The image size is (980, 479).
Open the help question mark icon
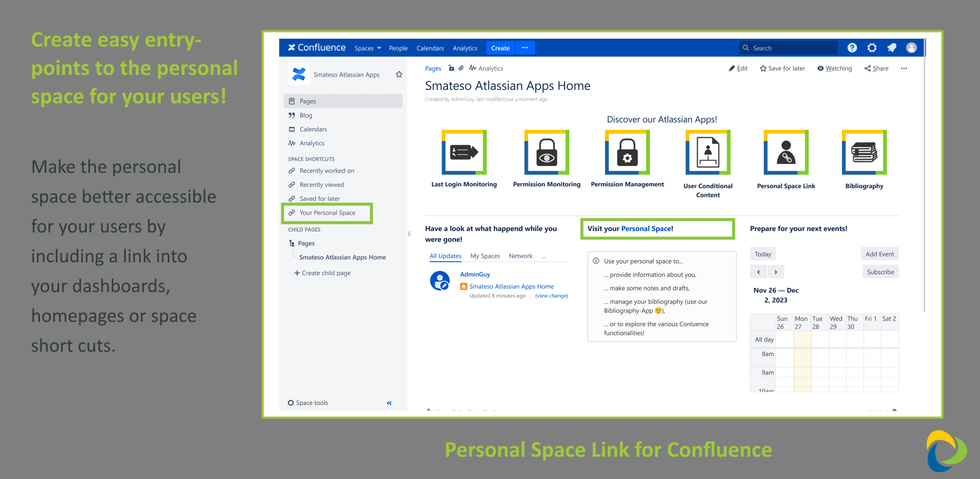(852, 48)
